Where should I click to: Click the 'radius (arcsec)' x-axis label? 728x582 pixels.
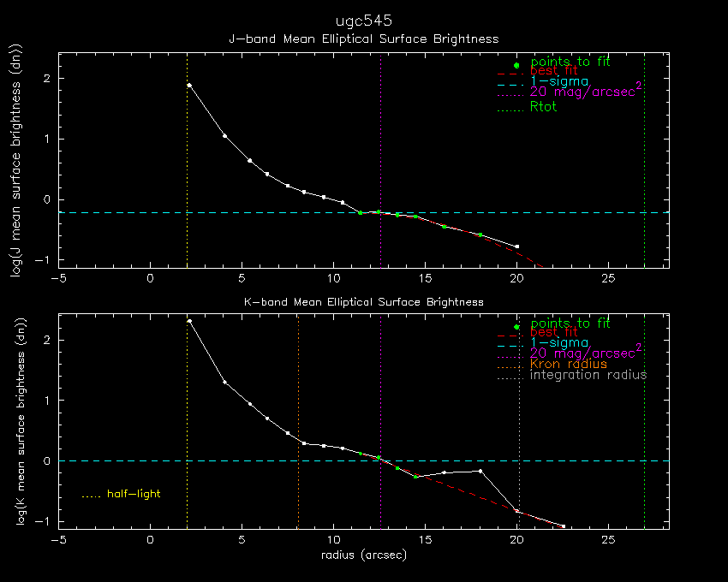point(363,555)
